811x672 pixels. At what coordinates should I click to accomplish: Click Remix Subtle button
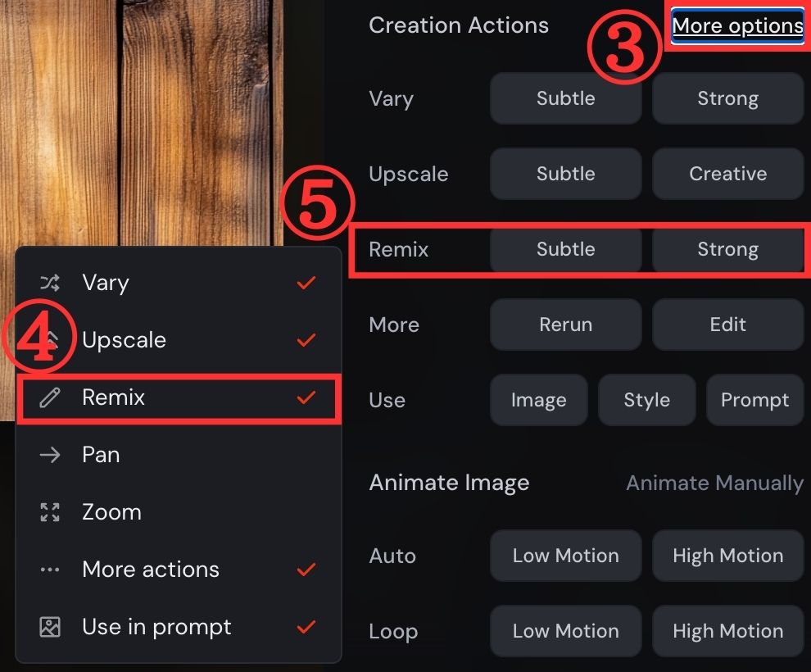point(566,249)
